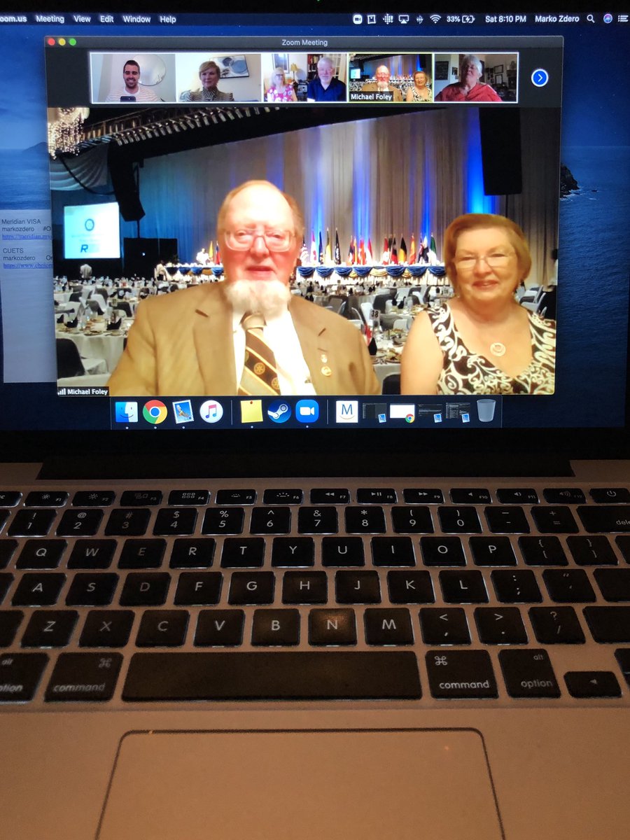
Task: Click the Sat 8:10 PM clock
Action: click(505, 19)
